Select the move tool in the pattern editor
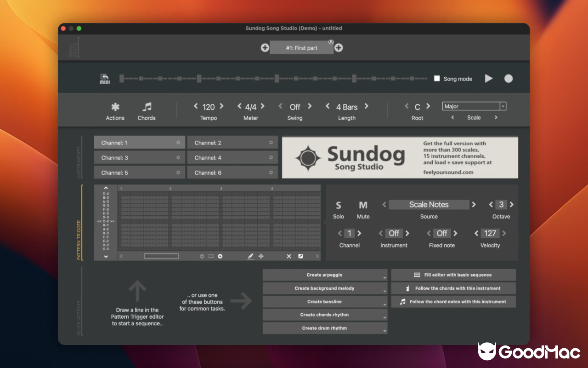Screen dimensions: 588x368 [261, 256]
